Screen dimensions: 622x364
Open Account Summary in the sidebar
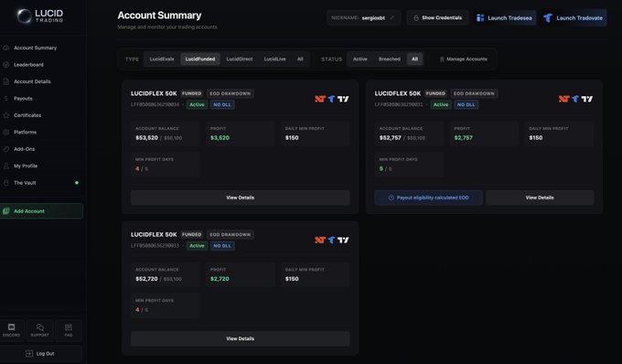pos(35,48)
